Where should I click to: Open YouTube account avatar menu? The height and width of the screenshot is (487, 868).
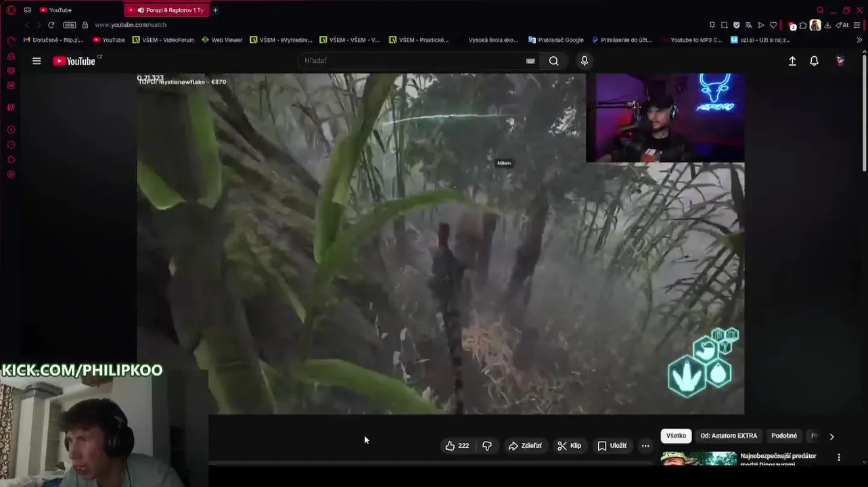[x=840, y=61]
